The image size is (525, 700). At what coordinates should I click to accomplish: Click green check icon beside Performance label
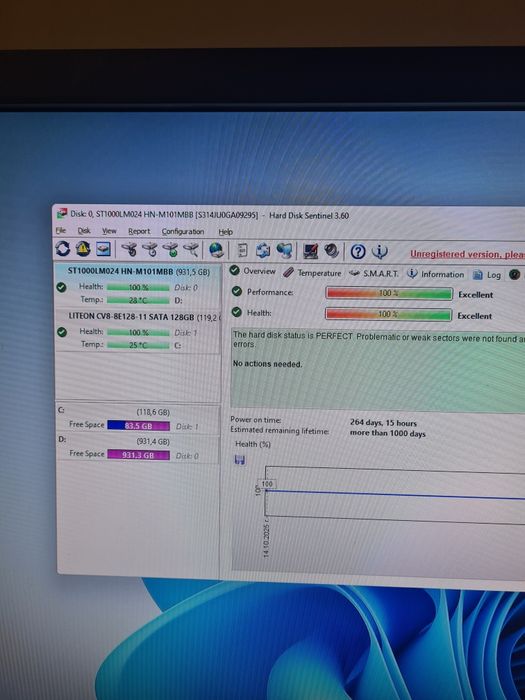pos(237,292)
